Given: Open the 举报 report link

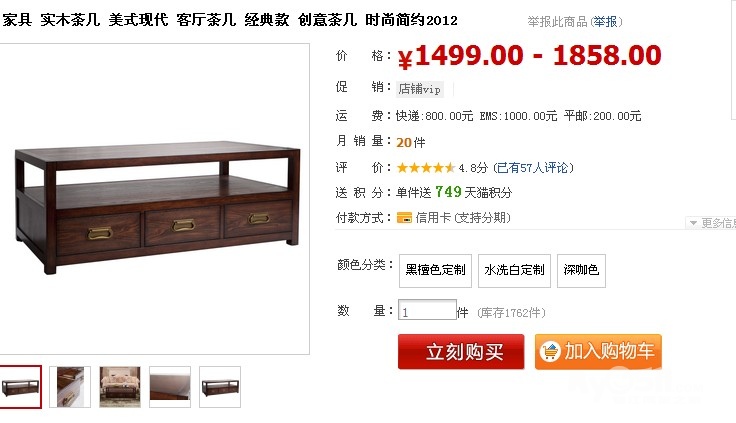Looking at the screenshot, I should tap(605, 22).
